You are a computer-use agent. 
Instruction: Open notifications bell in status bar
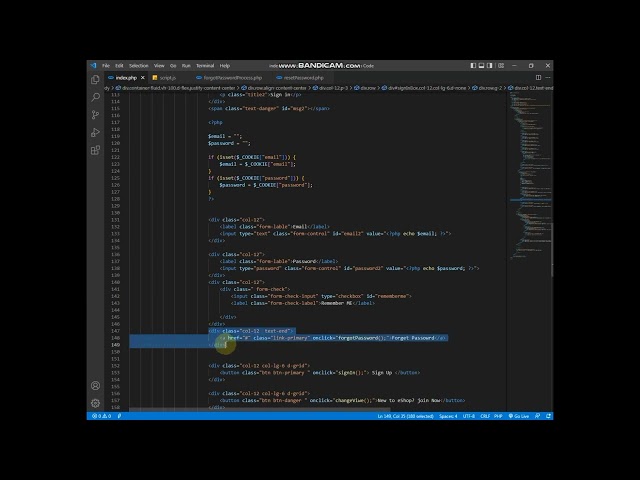coord(548,416)
